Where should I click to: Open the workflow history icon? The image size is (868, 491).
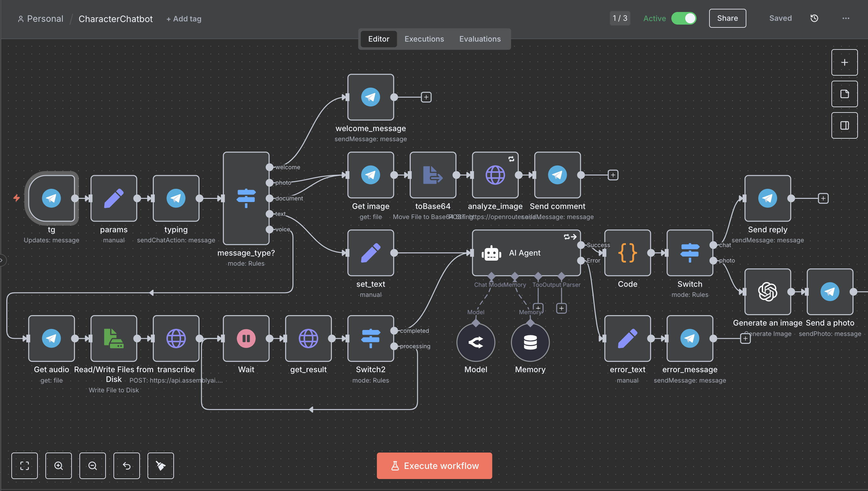pyautogui.click(x=814, y=18)
